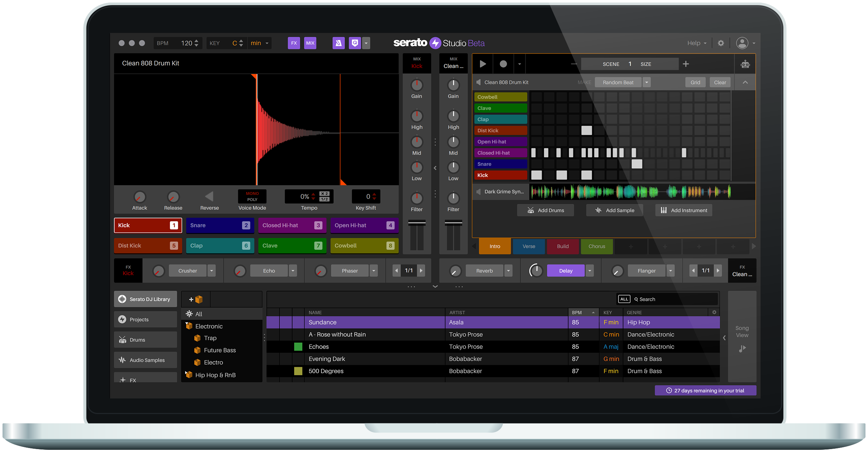Click the Reverse arrow icon
Viewport: 868px width, 452px height.
click(209, 197)
